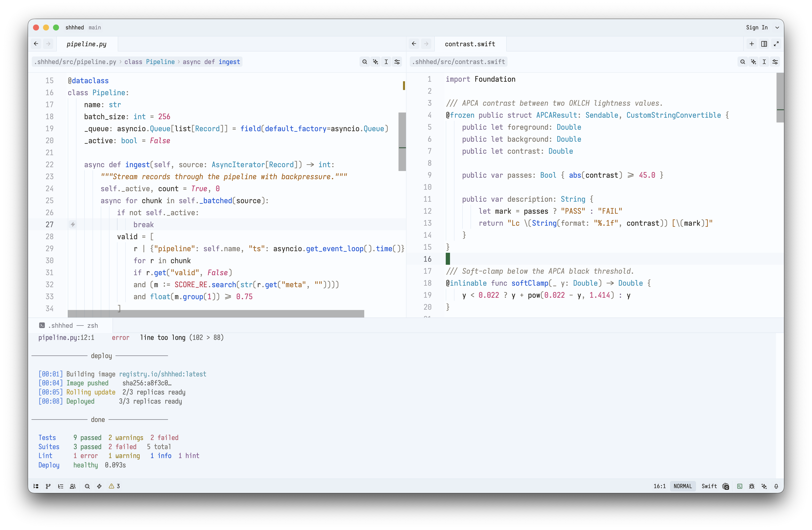812x530 pixels.
Task: Open the project panel in status bar
Action: coord(36,486)
